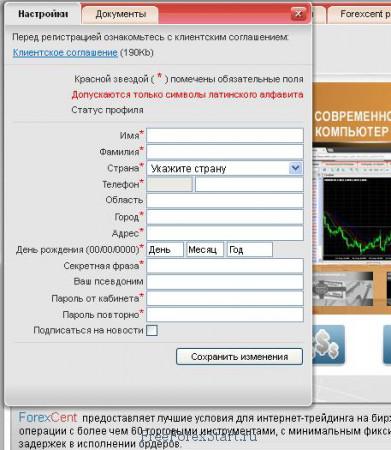Viewport: 391px width, 450px height.
Task: Click the ForexCent brand text below dialog
Action: (x=48, y=417)
